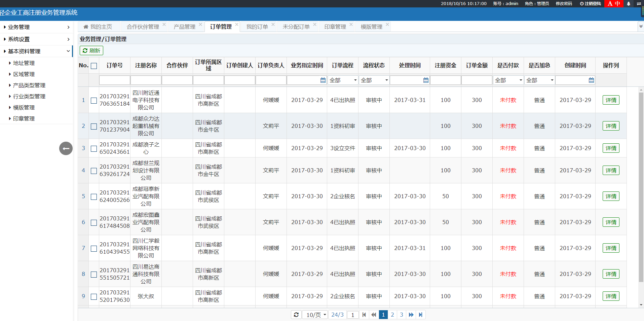644x321 pixels.
Task: Jump to the next page with double-arrow icon
Action: [x=411, y=315]
